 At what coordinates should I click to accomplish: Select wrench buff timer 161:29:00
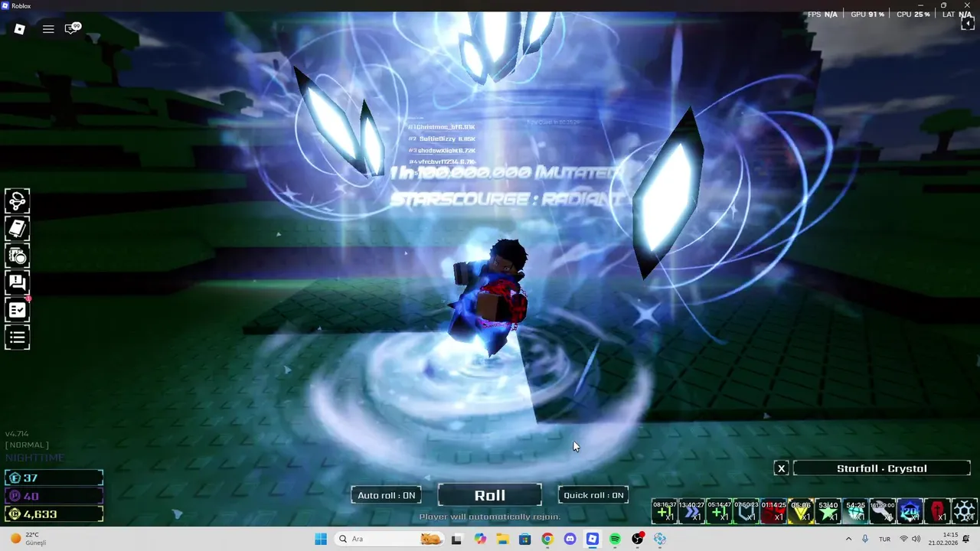coord(883,510)
